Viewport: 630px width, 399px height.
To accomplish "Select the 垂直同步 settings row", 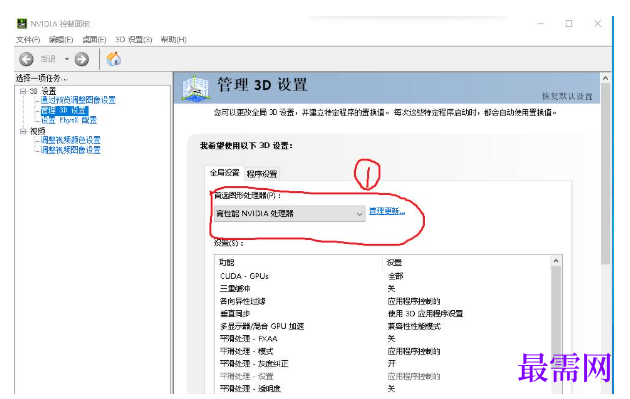I will (385, 313).
